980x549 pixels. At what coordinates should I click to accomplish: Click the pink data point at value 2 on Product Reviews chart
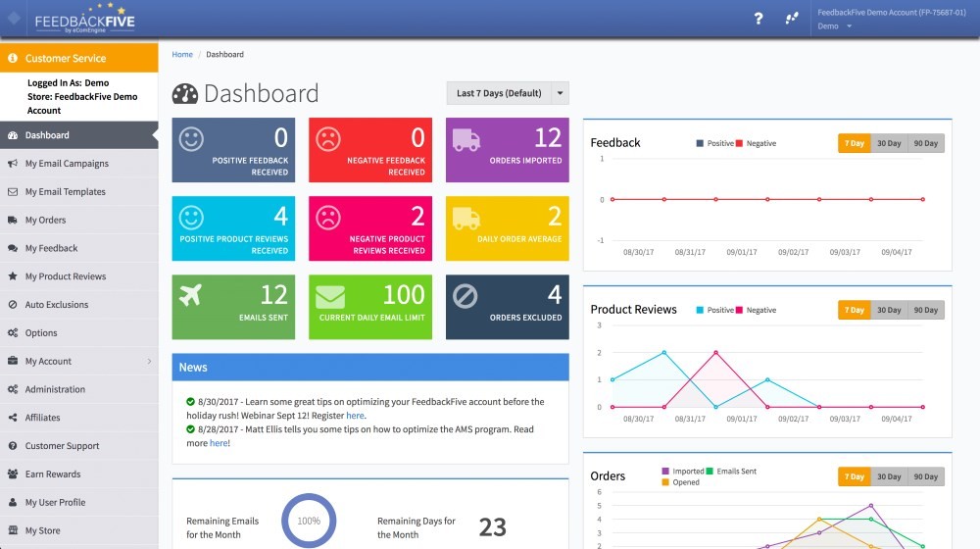[715, 353]
